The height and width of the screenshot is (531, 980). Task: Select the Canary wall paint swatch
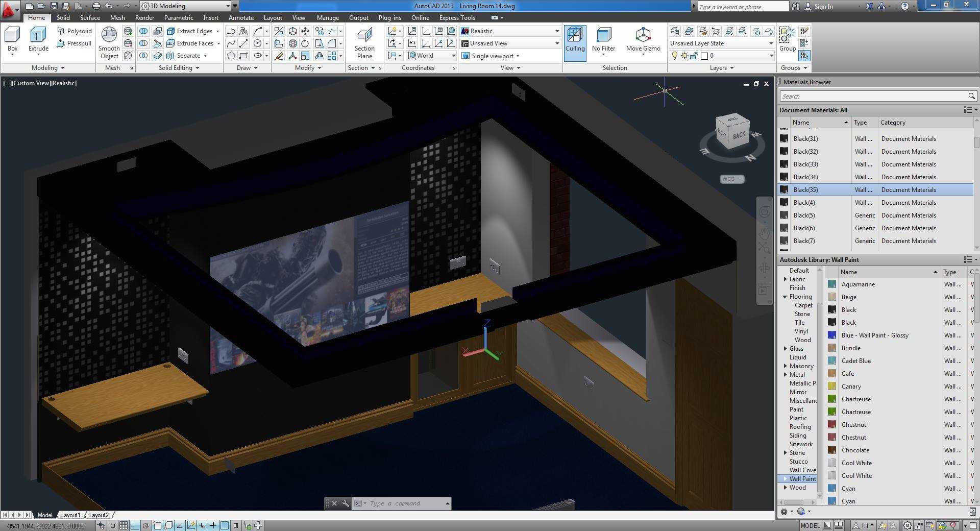tap(832, 387)
